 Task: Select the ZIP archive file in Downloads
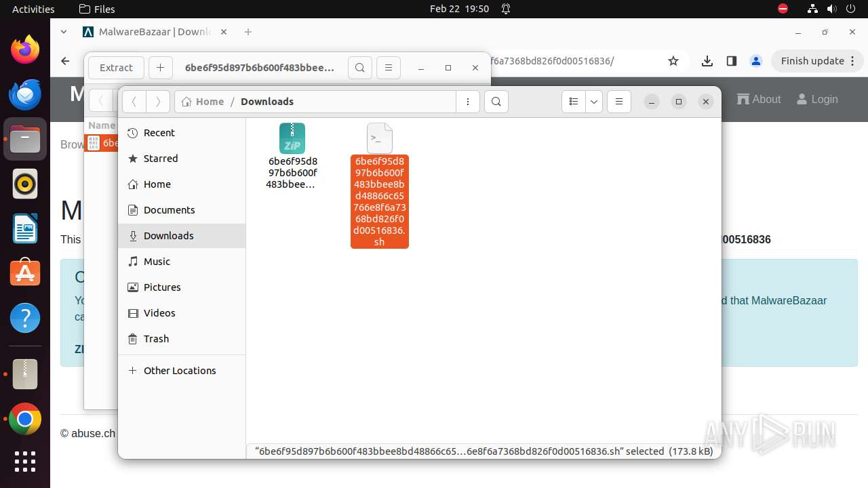point(292,157)
